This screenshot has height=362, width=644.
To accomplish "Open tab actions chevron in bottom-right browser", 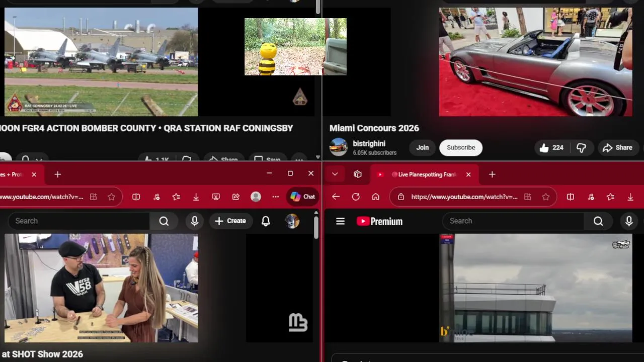I will [x=335, y=174].
